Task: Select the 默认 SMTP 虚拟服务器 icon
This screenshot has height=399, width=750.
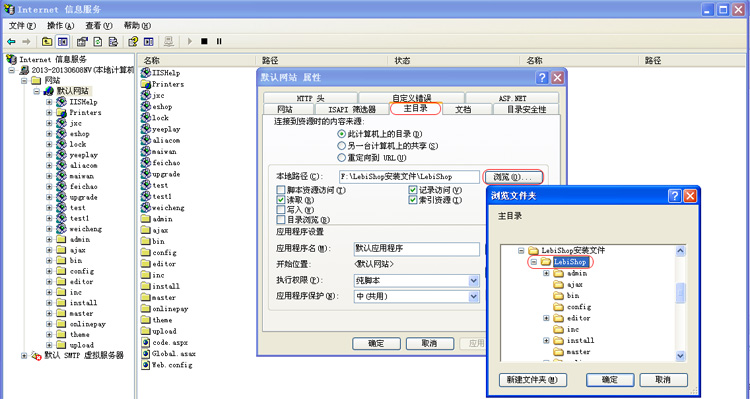Action: (x=36, y=355)
